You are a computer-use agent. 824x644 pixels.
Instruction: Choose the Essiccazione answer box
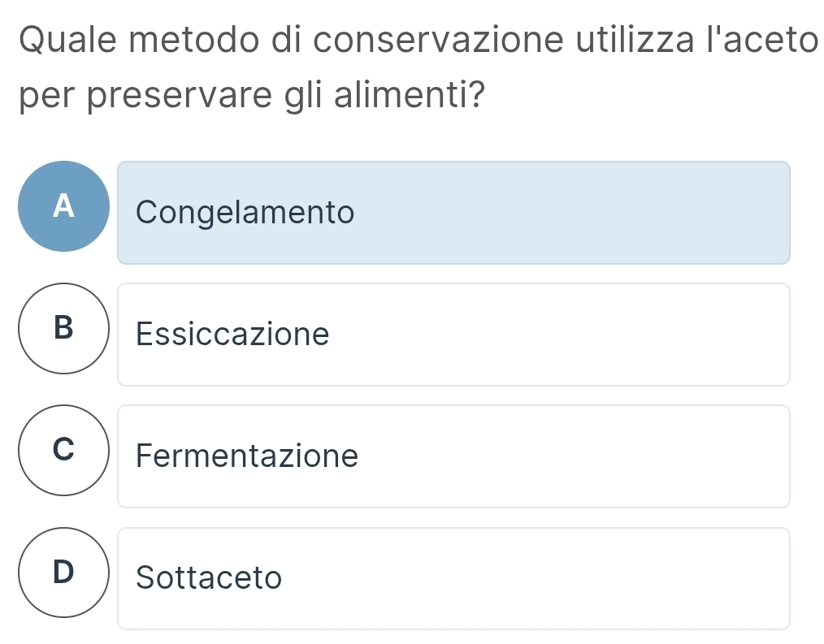coord(453,334)
